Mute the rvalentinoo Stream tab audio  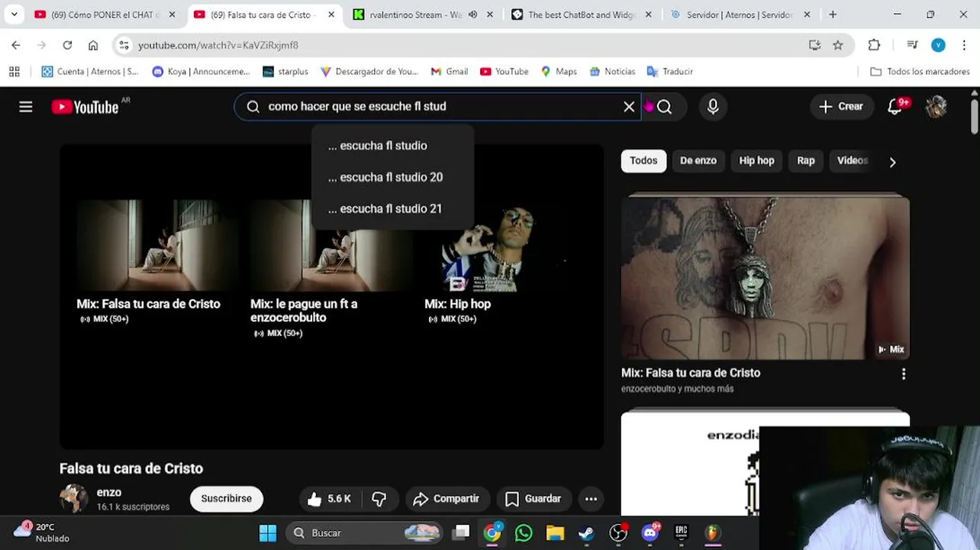point(473,15)
